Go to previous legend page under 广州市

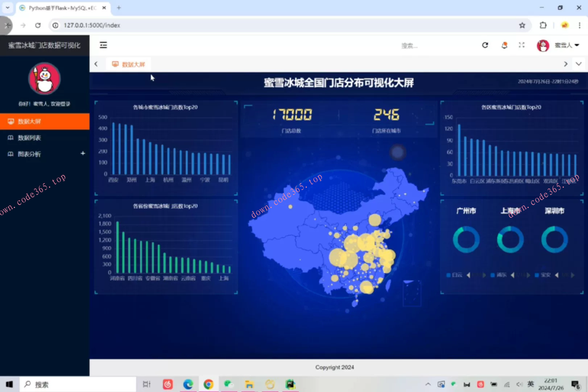468,275
